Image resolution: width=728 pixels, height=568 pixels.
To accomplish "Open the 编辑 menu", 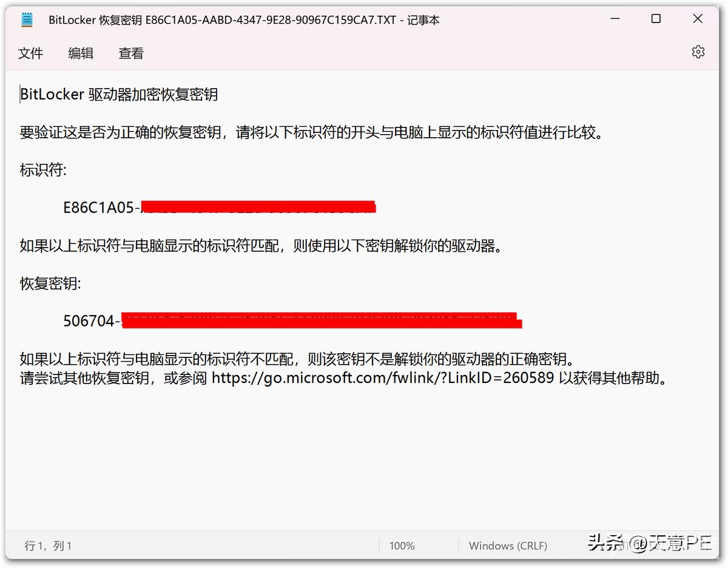I will [x=81, y=53].
